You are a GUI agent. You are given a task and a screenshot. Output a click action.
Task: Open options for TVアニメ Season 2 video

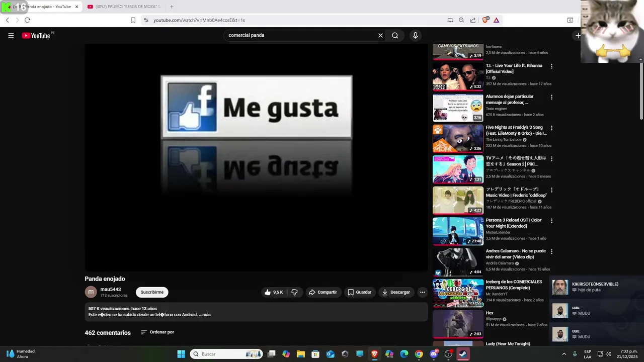[x=551, y=159]
